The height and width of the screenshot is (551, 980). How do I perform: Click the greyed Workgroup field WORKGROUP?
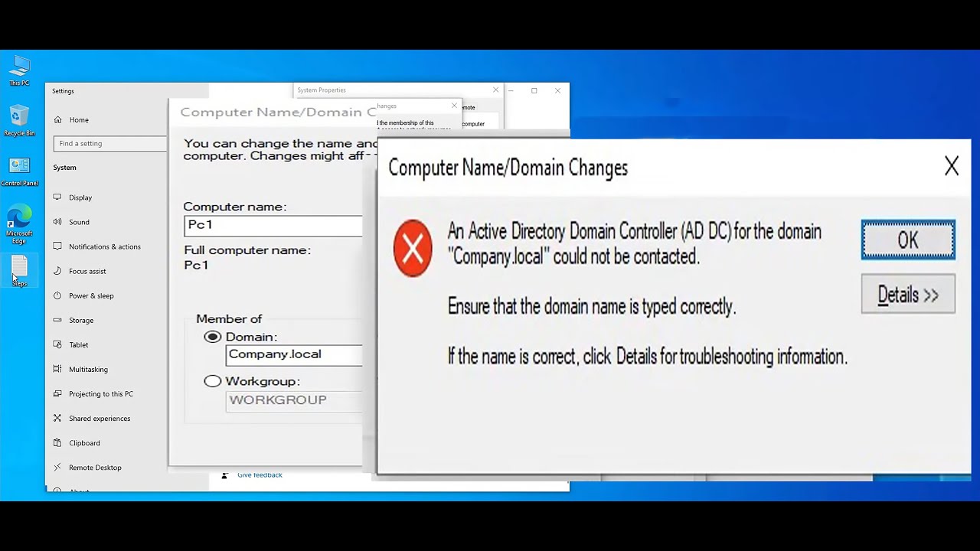[x=294, y=400]
